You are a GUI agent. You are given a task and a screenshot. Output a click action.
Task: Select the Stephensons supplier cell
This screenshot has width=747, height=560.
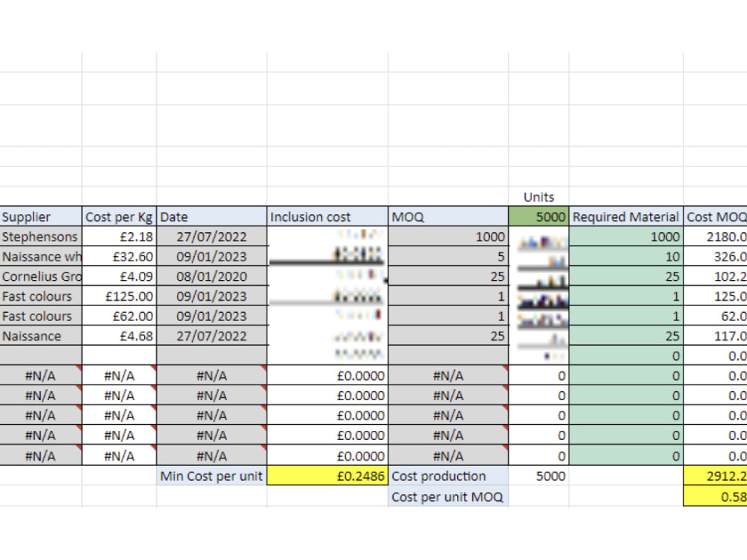[40, 237]
